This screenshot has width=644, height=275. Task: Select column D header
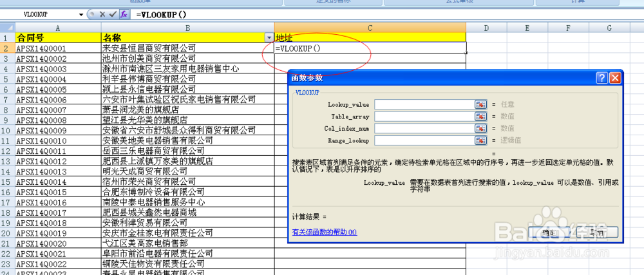[486, 28]
